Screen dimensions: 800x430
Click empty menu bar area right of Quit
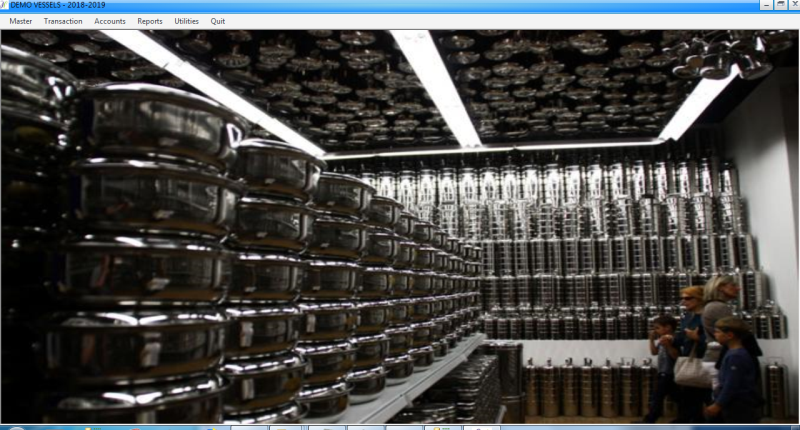(500, 21)
